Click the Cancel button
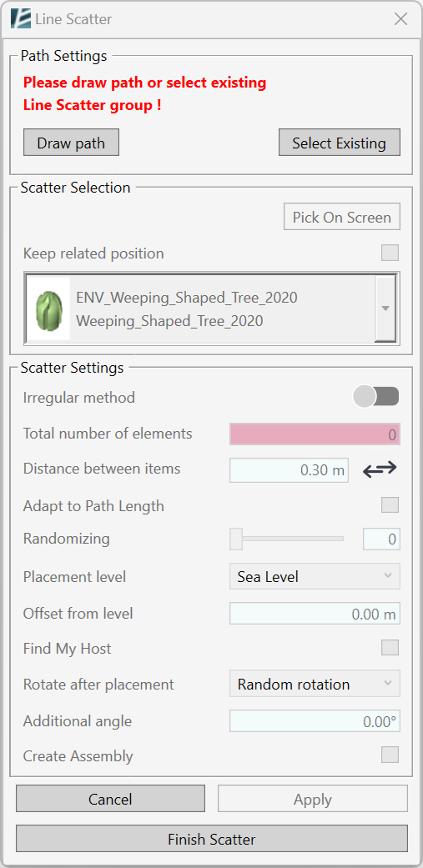423x868 pixels. pyautogui.click(x=110, y=799)
